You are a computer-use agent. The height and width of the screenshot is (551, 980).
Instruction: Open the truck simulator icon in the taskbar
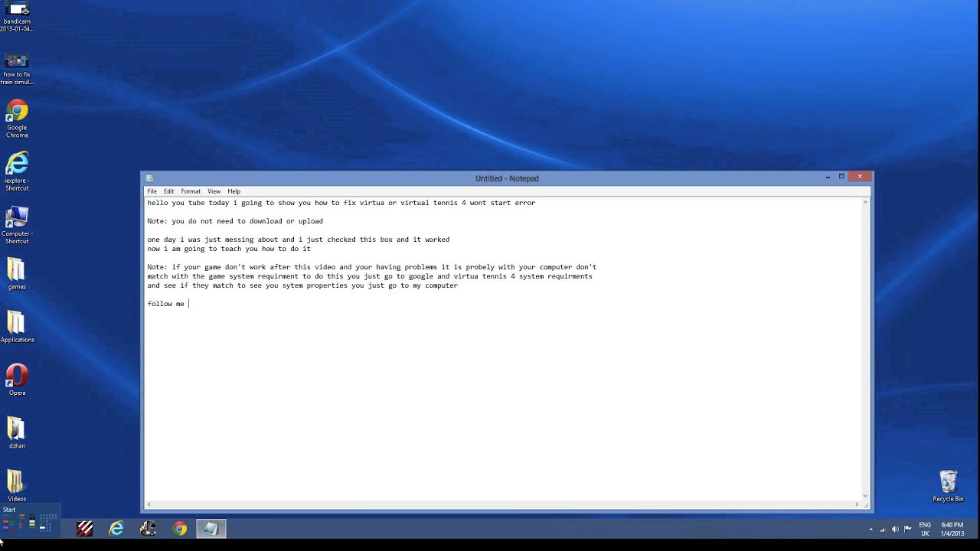point(149,528)
